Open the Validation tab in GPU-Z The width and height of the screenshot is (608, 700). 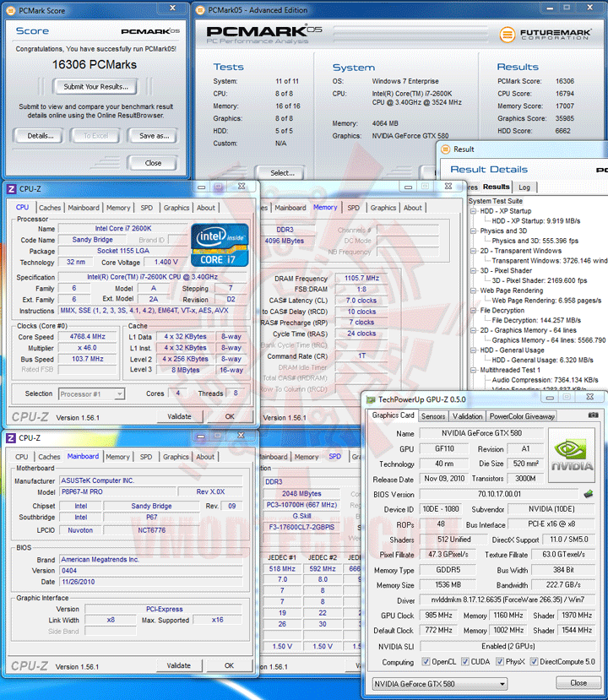point(467,416)
